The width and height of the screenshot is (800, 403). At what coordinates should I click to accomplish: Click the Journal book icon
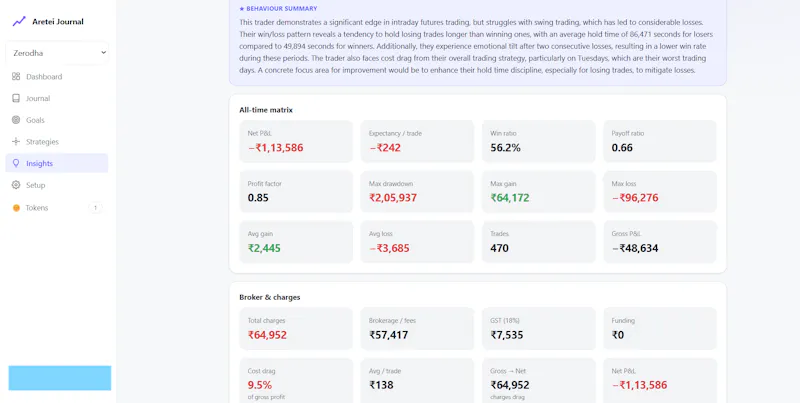coord(16,98)
